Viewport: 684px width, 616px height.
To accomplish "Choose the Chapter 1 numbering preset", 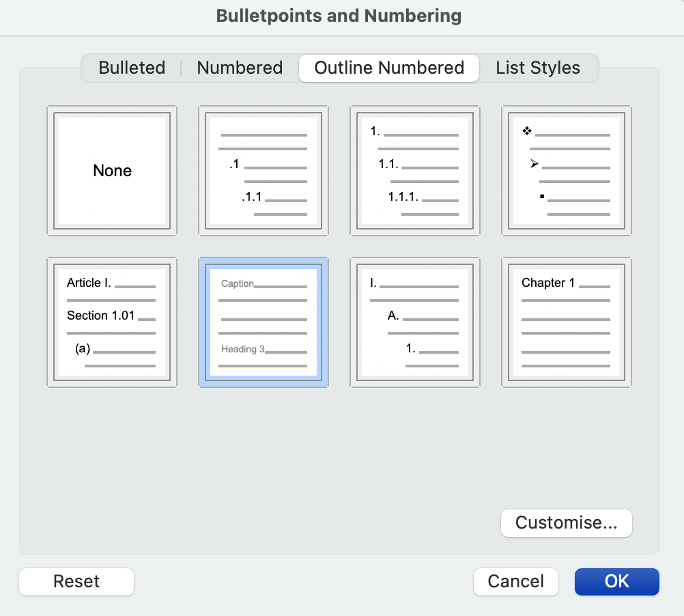I will click(x=567, y=322).
